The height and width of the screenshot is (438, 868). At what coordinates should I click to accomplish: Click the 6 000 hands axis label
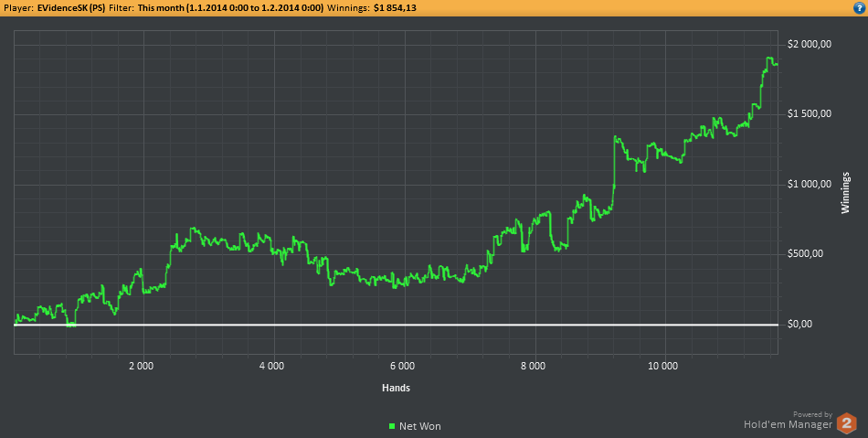click(x=402, y=366)
